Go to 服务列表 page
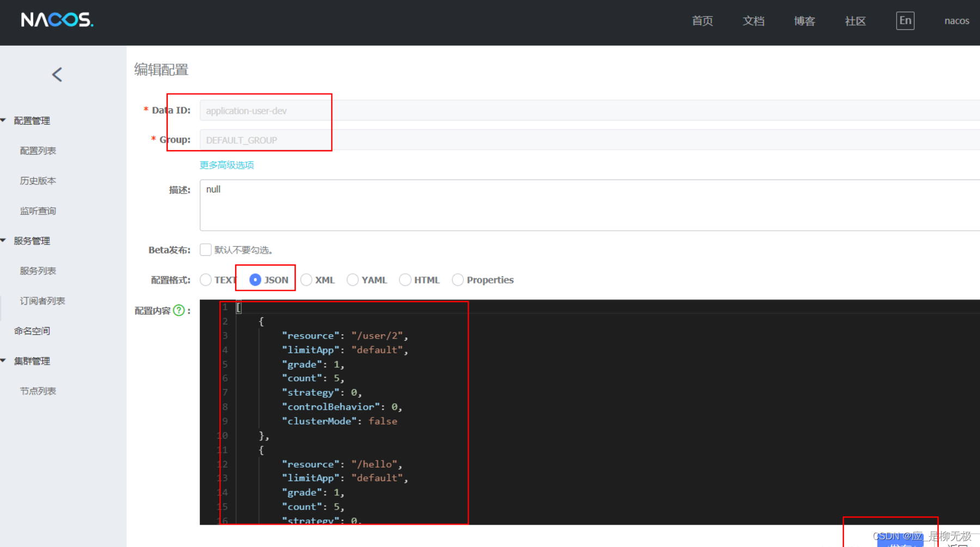The width and height of the screenshot is (980, 547). pyautogui.click(x=38, y=271)
